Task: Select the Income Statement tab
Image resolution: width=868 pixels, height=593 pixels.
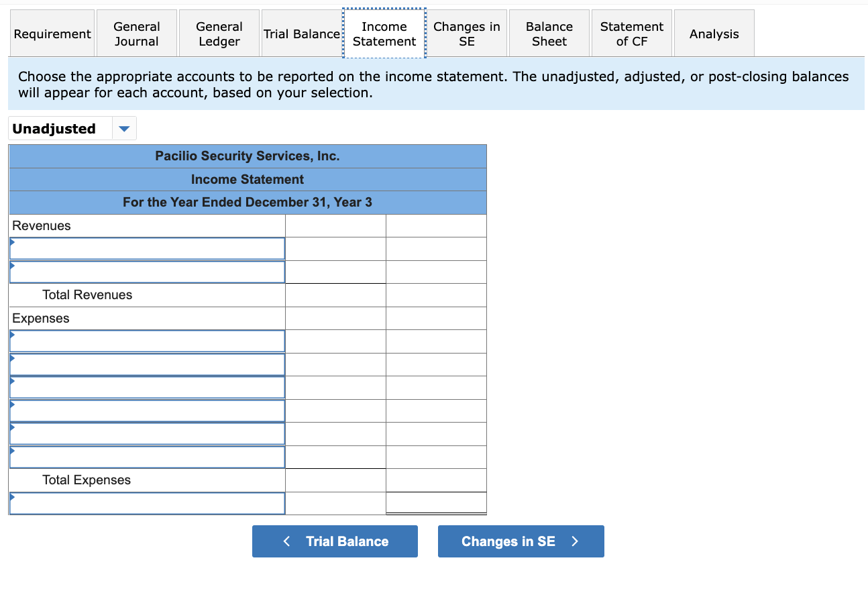Action: (384, 32)
